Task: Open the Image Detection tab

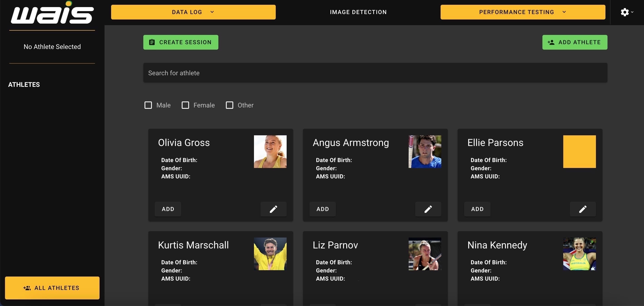Action: click(x=358, y=12)
